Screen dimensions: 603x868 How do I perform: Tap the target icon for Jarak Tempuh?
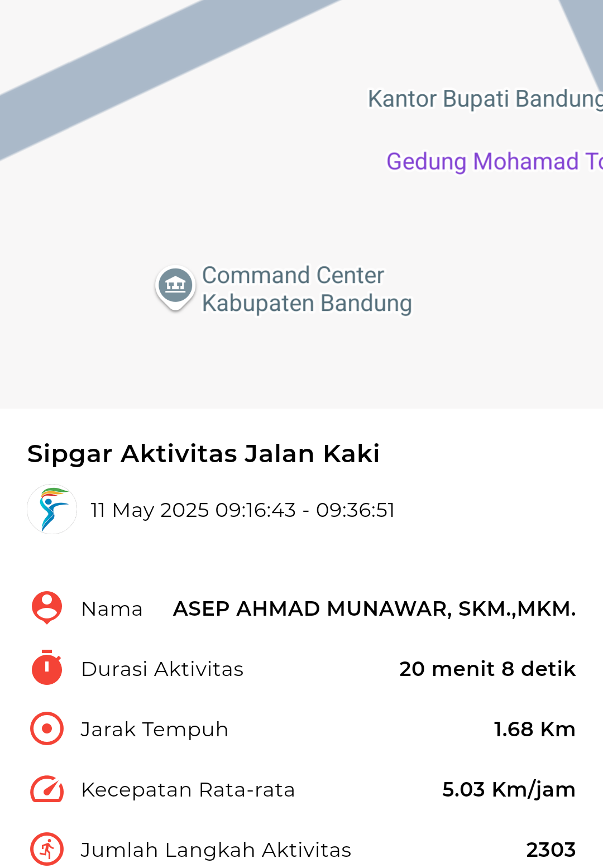[x=47, y=728]
